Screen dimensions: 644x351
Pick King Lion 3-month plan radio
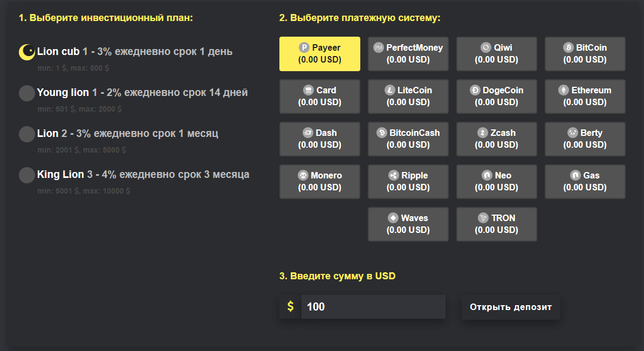pyautogui.click(x=26, y=175)
